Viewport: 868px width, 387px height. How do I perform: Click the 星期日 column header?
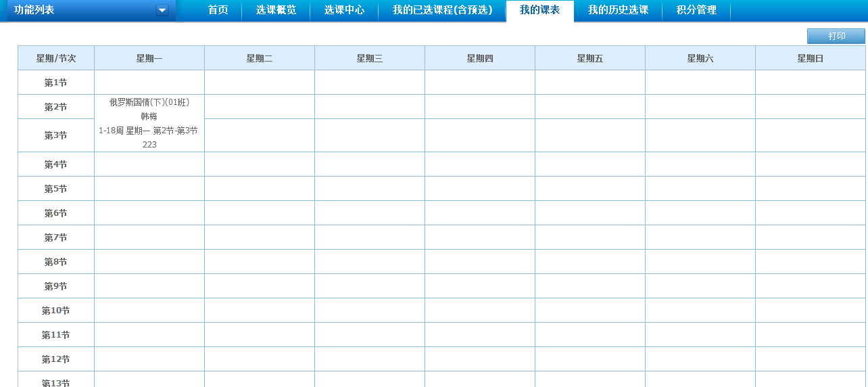811,58
